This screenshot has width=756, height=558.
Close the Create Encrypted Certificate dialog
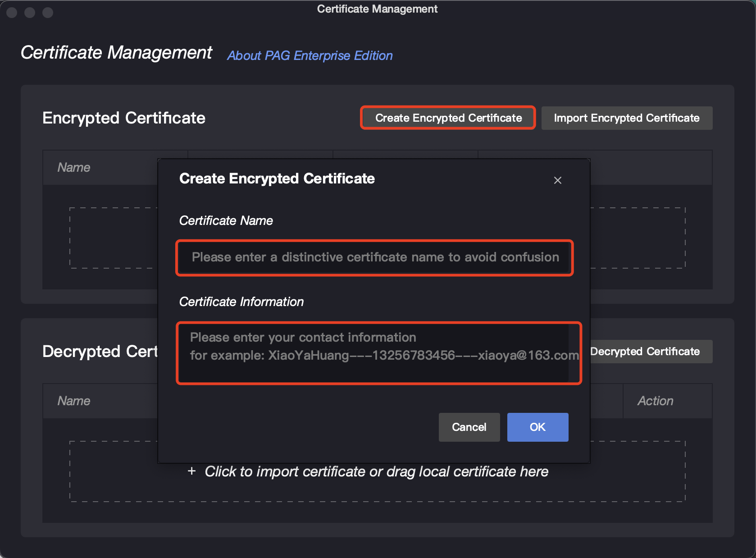(x=557, y=180)
